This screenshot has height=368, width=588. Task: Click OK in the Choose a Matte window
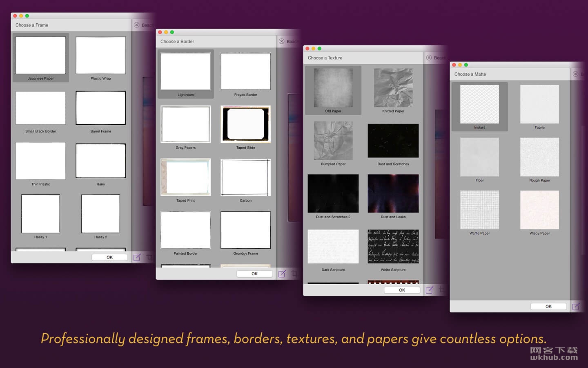point(548,306)
